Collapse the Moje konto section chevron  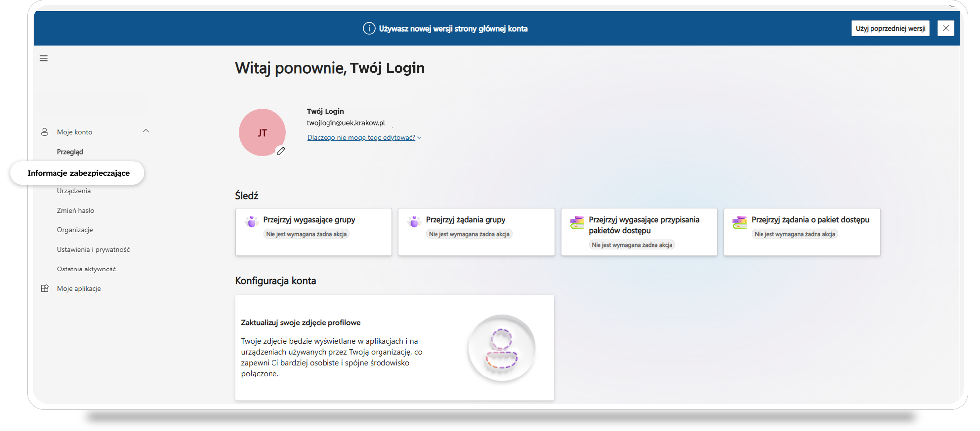pos(146,131)
